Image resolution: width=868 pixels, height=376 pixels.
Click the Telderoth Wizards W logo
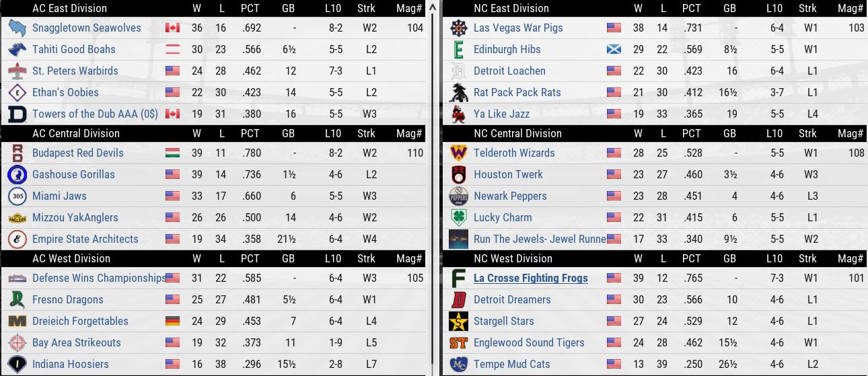tap(459, 153)
